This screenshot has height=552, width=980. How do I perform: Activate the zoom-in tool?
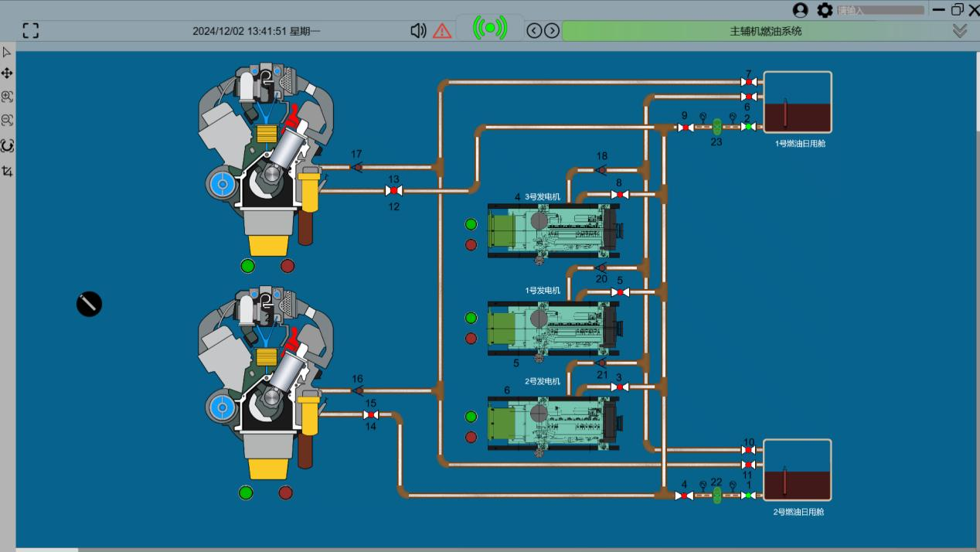click(x=6, y=97)
